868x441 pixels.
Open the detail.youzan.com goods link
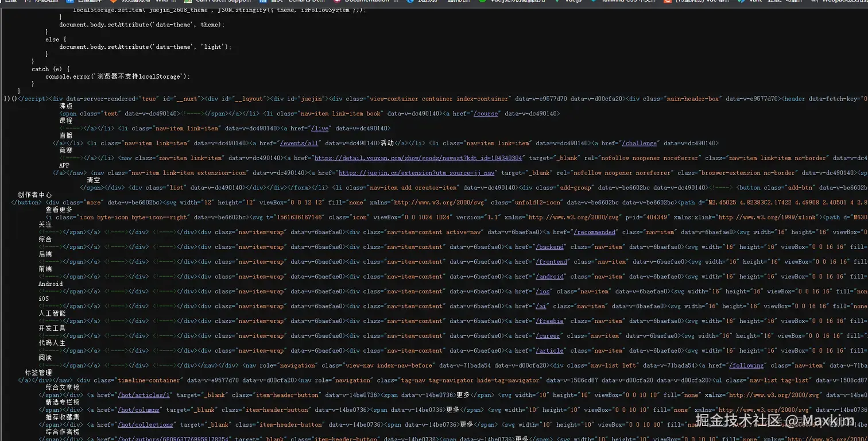point(418,158)
